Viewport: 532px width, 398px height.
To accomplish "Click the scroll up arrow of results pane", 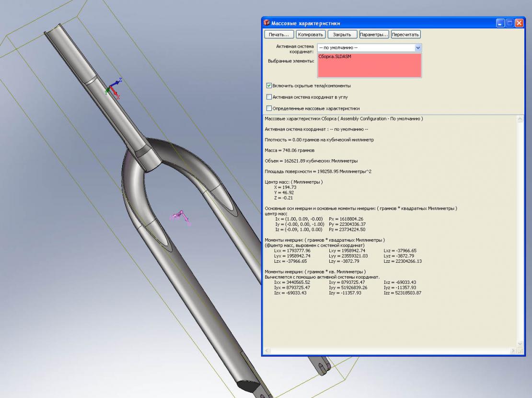I will [x=521, y=118].
